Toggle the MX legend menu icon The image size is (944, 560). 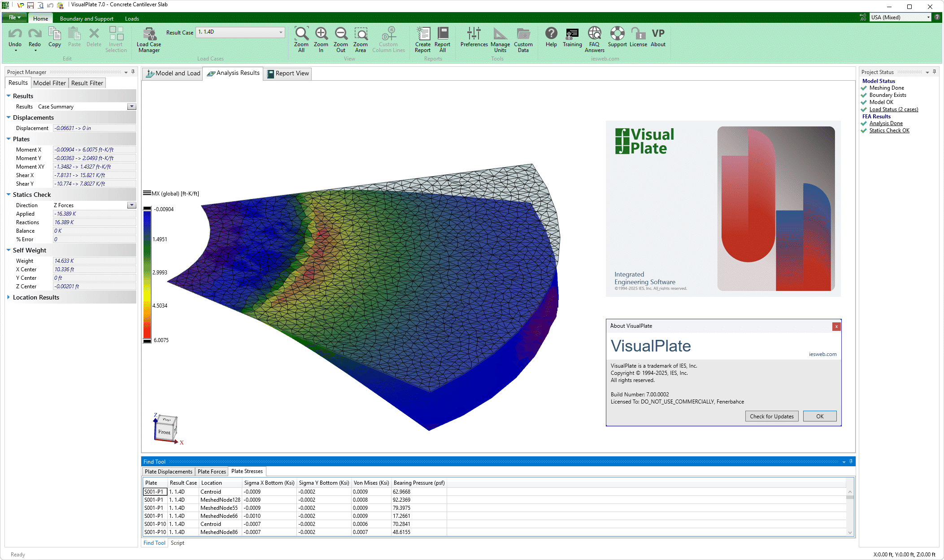147,193
